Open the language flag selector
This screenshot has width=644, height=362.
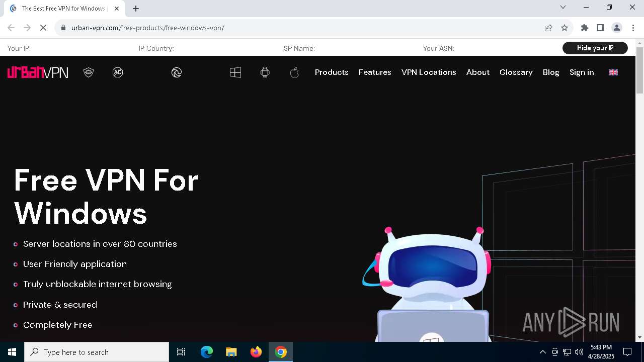(x=613, y=72)
